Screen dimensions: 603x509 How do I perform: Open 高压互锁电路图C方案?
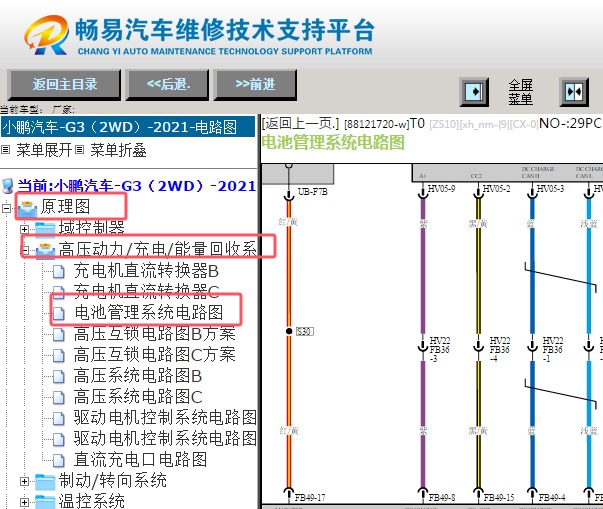pyautogui.click(x=155, y=354)
